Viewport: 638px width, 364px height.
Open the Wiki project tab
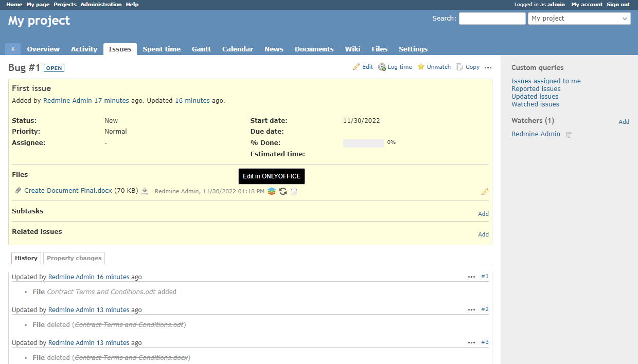(352, 49)
